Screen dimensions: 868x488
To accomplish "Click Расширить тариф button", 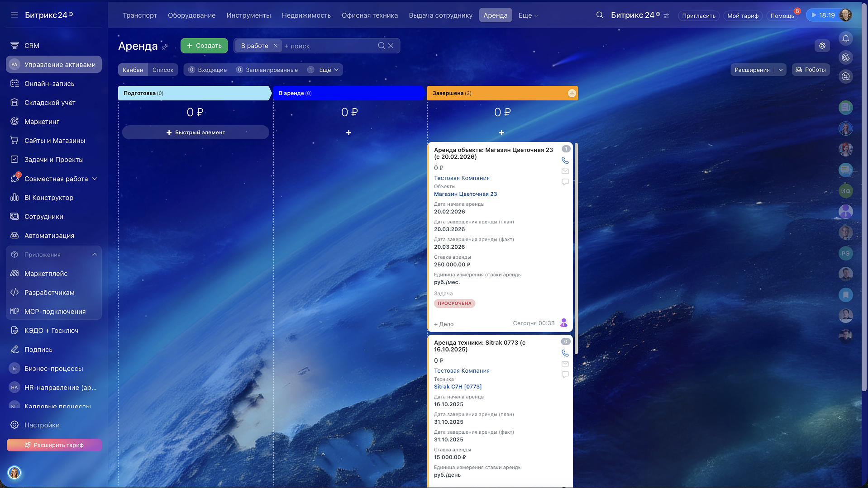I will (54, 445).
